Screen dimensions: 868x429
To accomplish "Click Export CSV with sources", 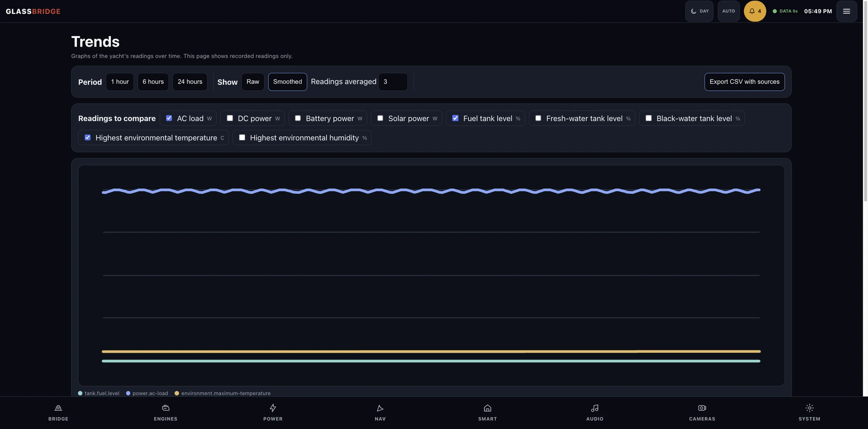I will tap(745, 82).
